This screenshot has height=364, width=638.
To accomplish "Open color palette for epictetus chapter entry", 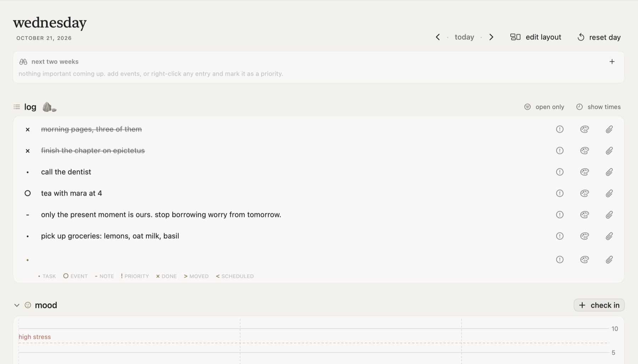I will pos(584,151).
